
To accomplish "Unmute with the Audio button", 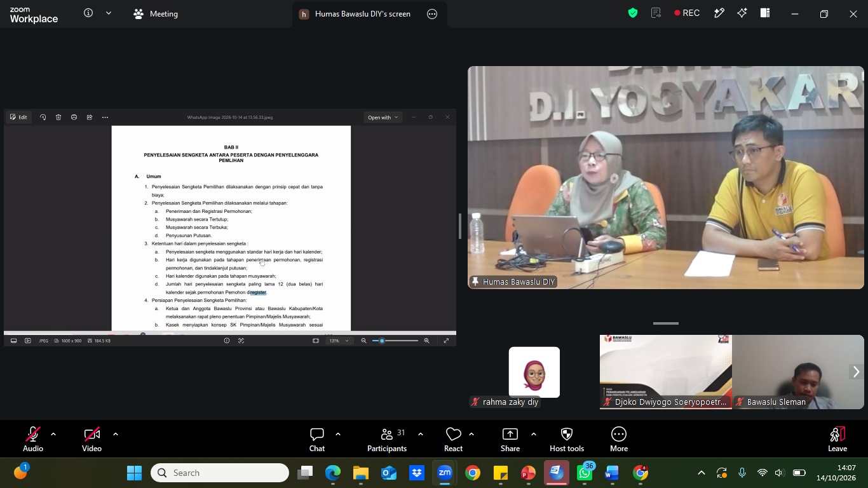I will point(33,440).
